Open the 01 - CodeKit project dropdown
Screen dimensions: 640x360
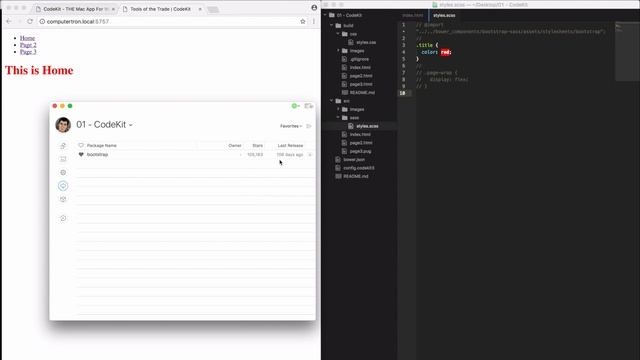coord(104,125)
